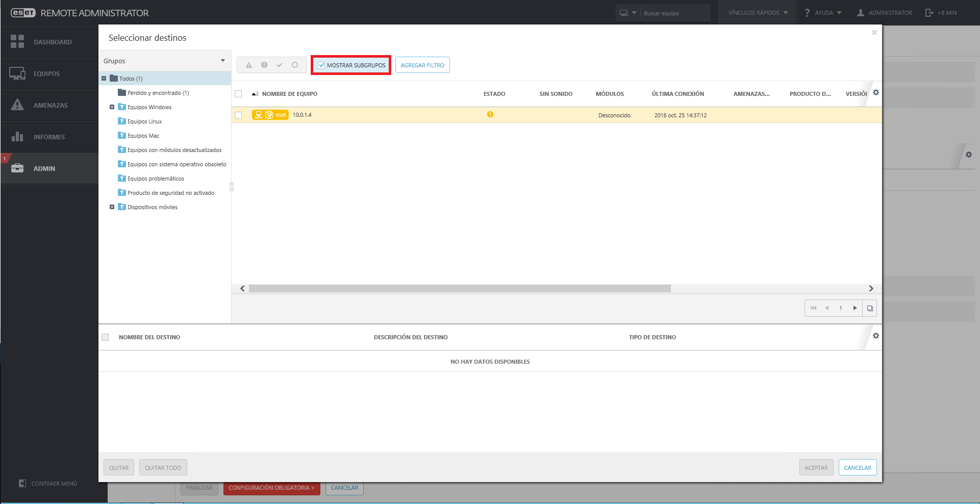Click the Aceptar button
The height and width of the screenshot is (504, 980).
point(816,468)
